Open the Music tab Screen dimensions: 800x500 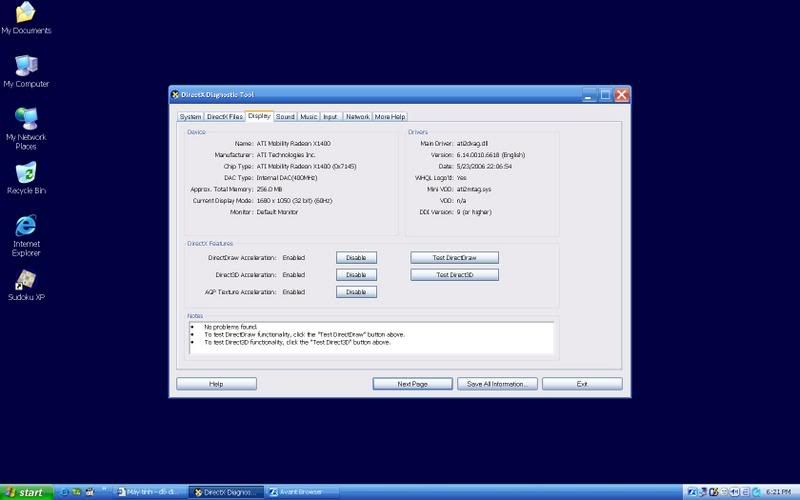point(309,117)
